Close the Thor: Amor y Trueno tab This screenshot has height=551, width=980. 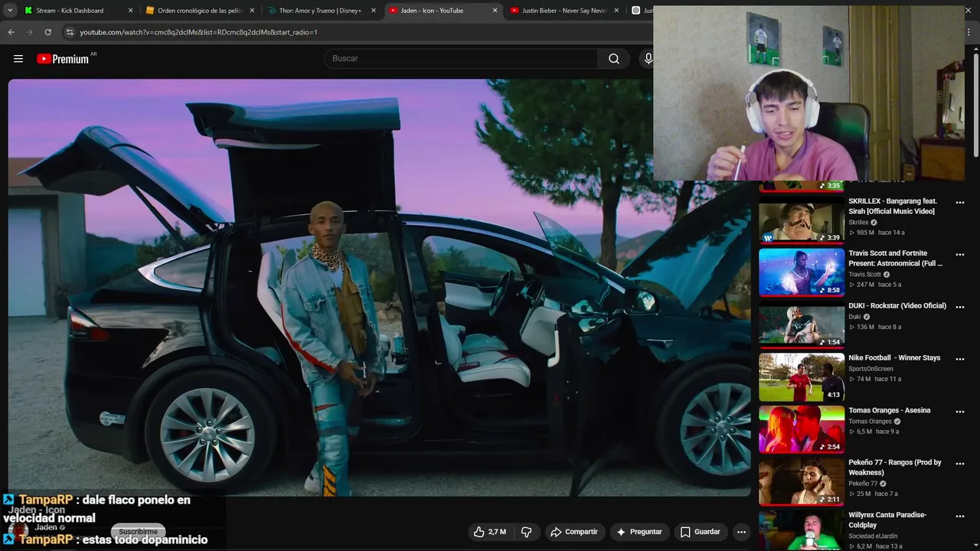[x=373, y=11]
